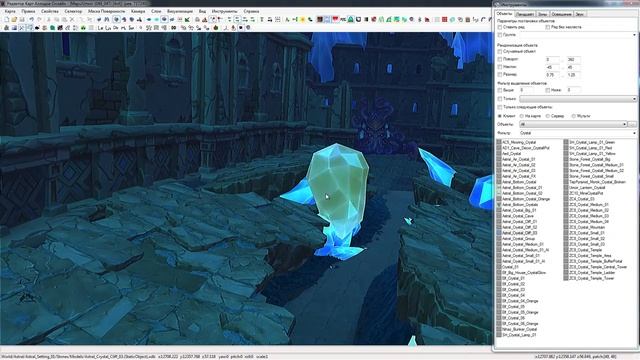The image size is (640, 360).
Task: Click the Copy toolbar icon
Action: pyautogui.click(x=56, y=20)
